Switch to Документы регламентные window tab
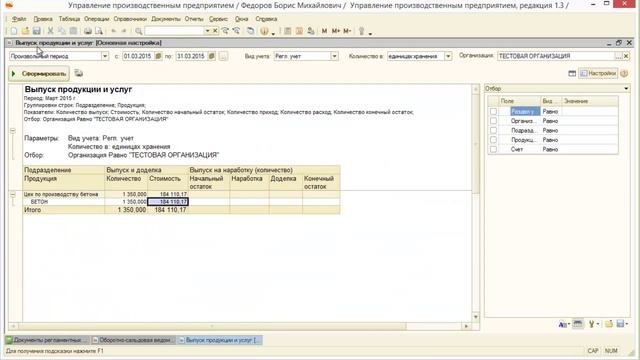 [47, 340]
